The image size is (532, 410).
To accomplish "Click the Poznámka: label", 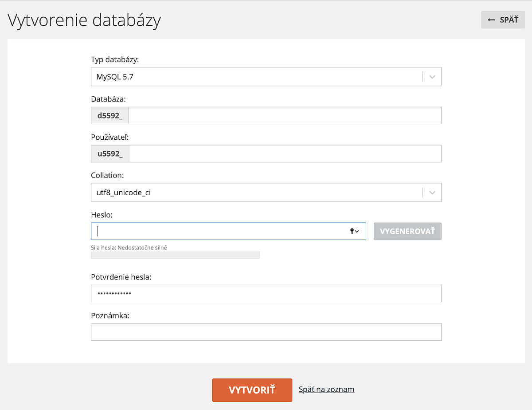I will point(110,315).
